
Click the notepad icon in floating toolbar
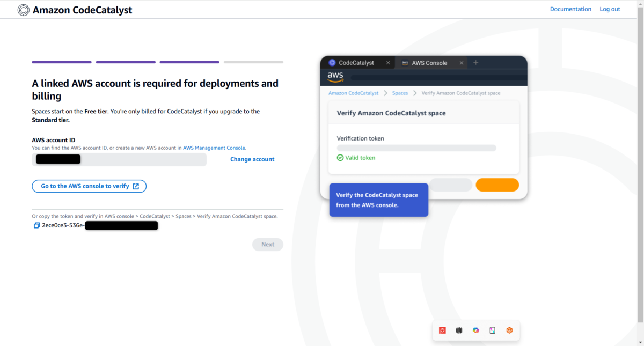[493, 330]
